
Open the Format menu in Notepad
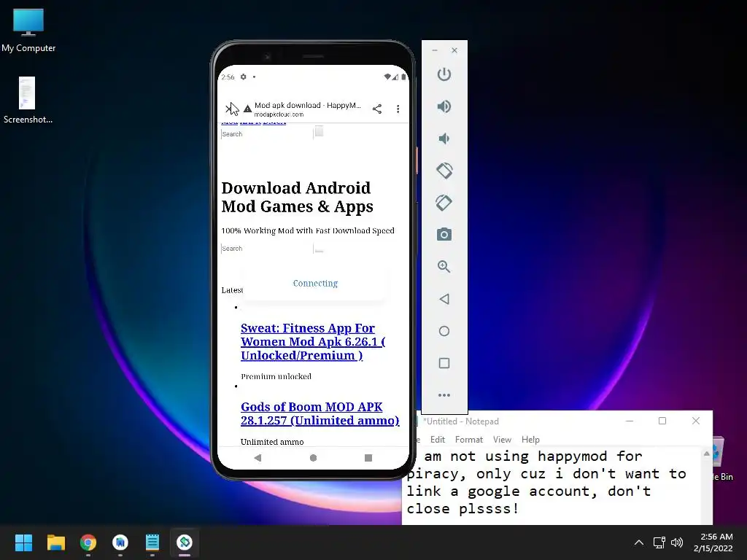click(x=469, y=440)
